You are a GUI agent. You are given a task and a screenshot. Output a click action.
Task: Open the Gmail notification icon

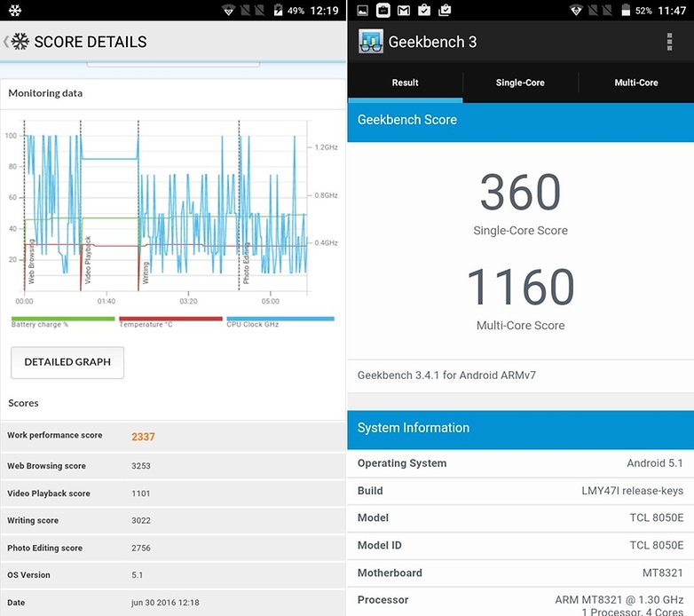pos(403,10)
